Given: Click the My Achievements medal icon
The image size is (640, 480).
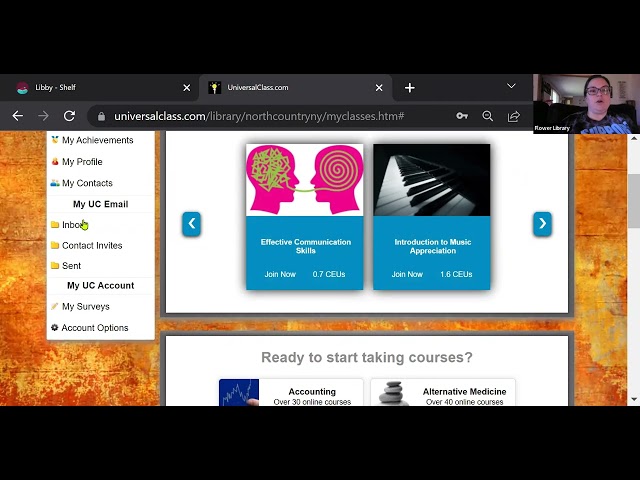Looking at the screenshot, I should pyautogui.click(x=55, y=140).
